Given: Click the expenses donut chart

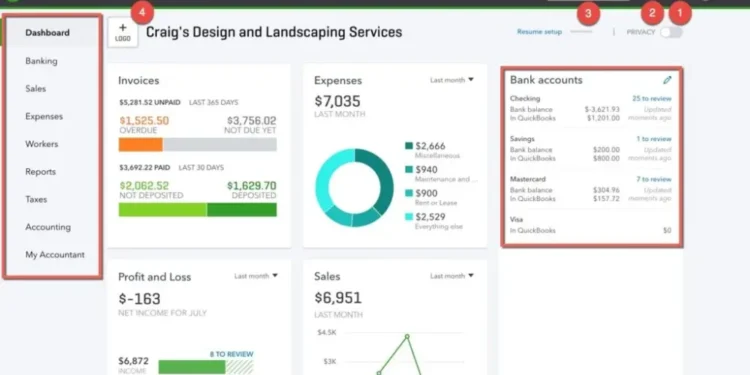Looking at the screenshot, I should (354, 188).
